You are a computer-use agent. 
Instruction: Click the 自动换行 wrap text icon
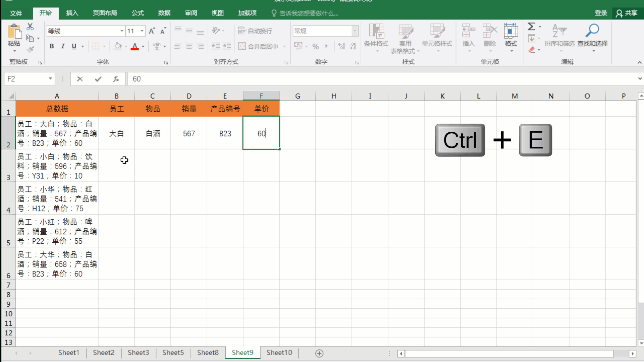(242, 31)
